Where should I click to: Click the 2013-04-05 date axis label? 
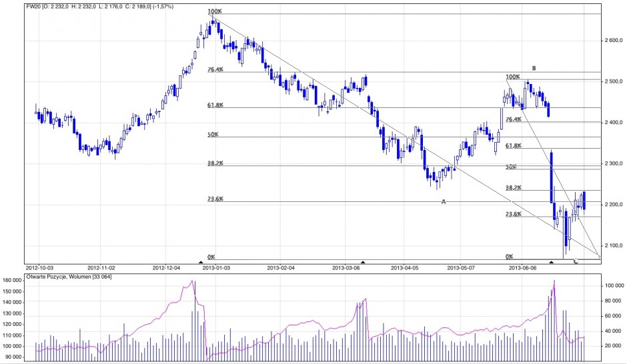(406, 267)
